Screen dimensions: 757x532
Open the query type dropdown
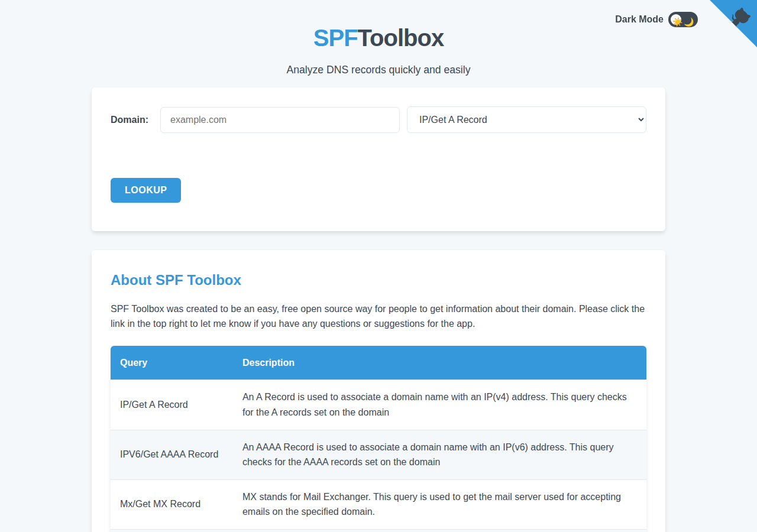(x=526, y=119)
